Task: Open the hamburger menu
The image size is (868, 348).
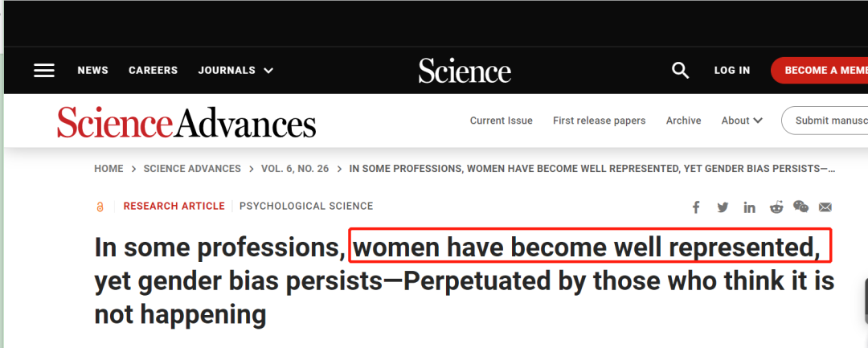Action: pos(44,71)
